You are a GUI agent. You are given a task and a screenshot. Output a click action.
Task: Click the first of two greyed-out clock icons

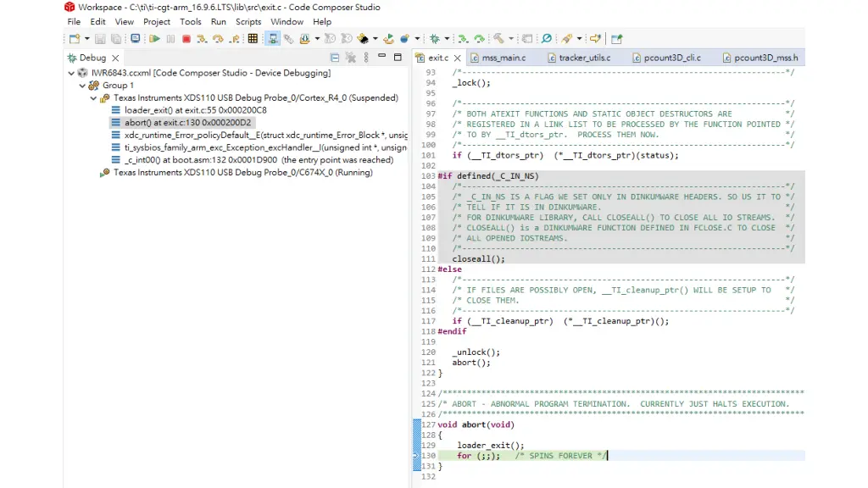(x=330, y=39)
